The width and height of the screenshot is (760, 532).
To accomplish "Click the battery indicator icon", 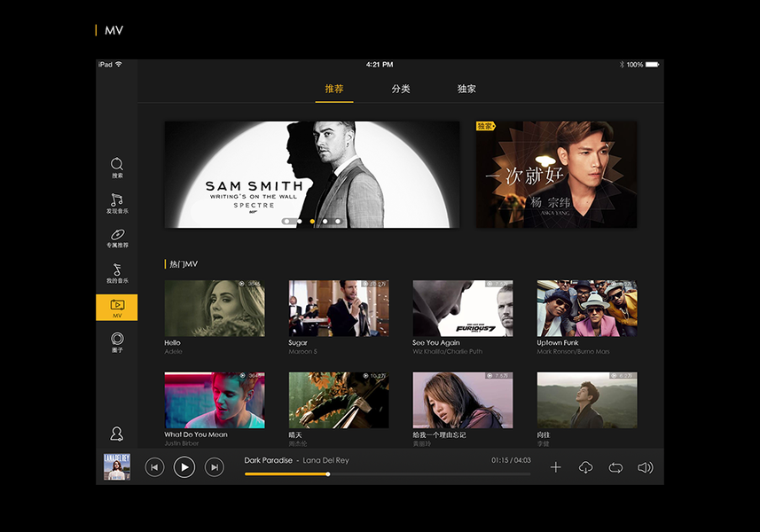I will pyautogui.click(x=652, y=65).
